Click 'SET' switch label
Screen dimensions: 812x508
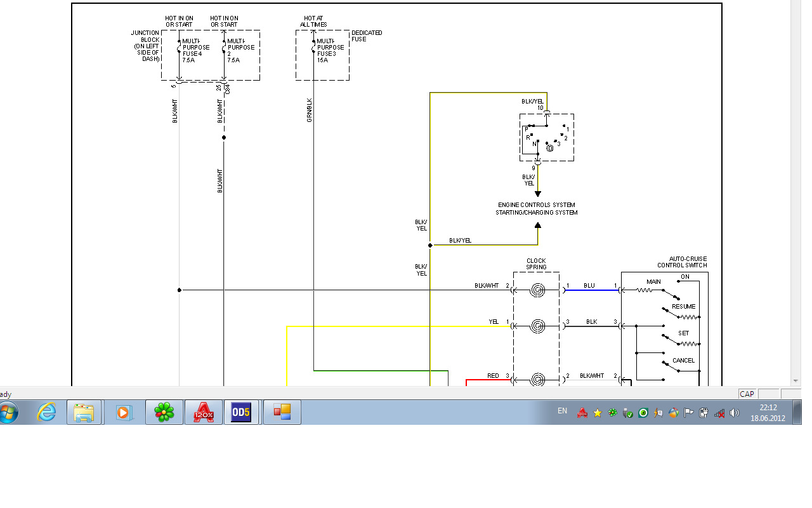click(684, 333)
